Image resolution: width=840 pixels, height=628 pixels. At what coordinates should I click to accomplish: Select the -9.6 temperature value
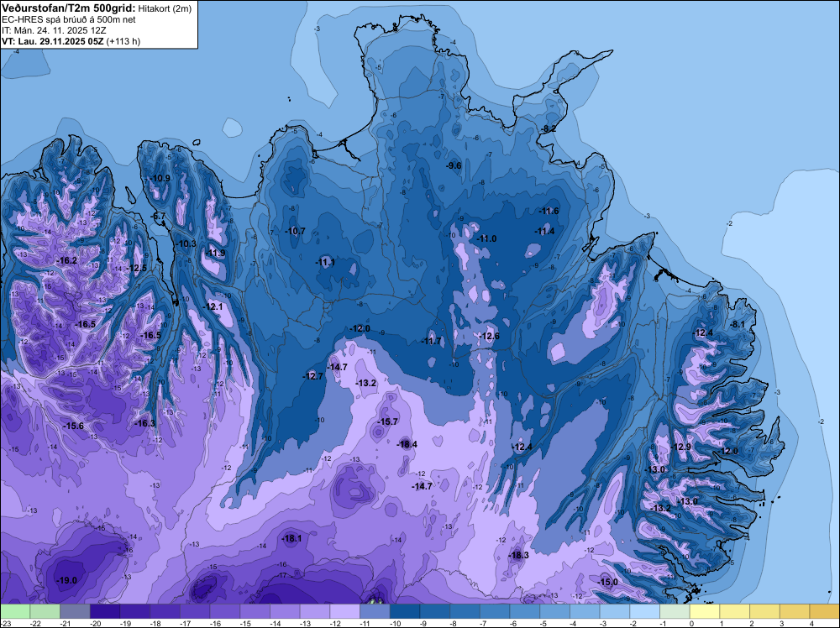454,166
